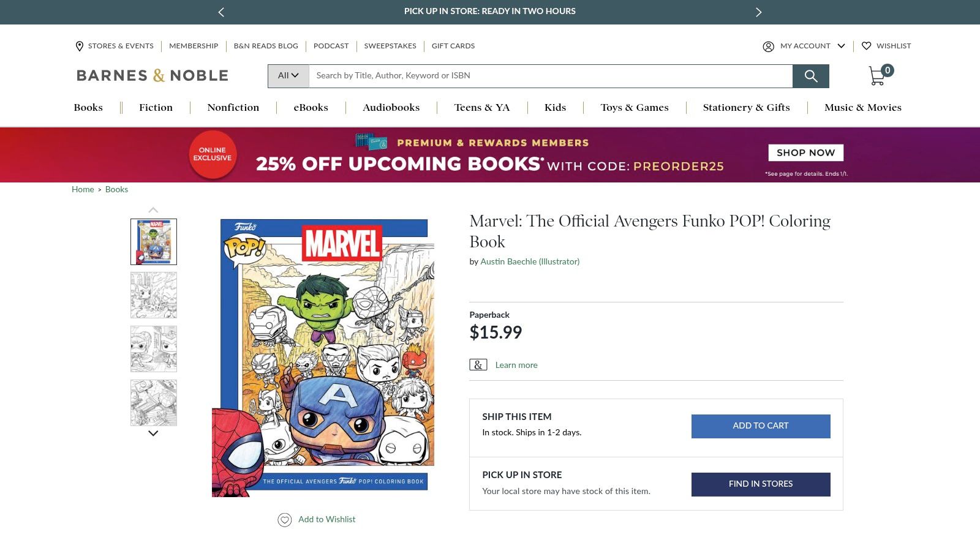The height and width of the screenshot is (551, 980).
Task: Click the previous arrow on the promo banner
Action: point(221,12)
